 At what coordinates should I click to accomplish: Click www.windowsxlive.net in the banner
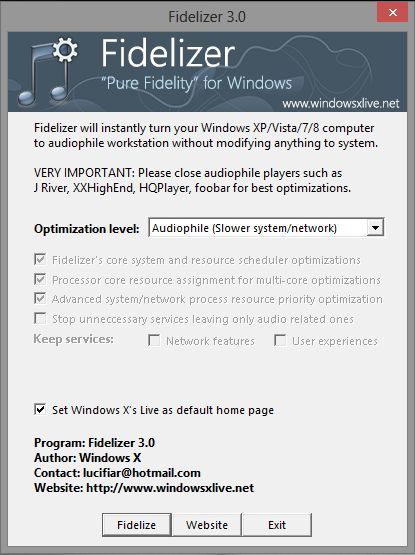341,103
